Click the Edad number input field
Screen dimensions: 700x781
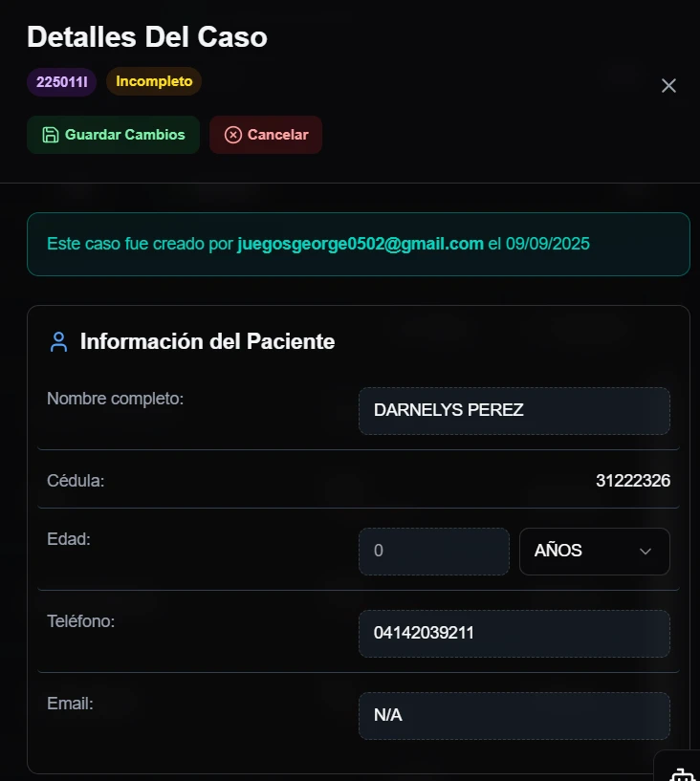(433, 552)
